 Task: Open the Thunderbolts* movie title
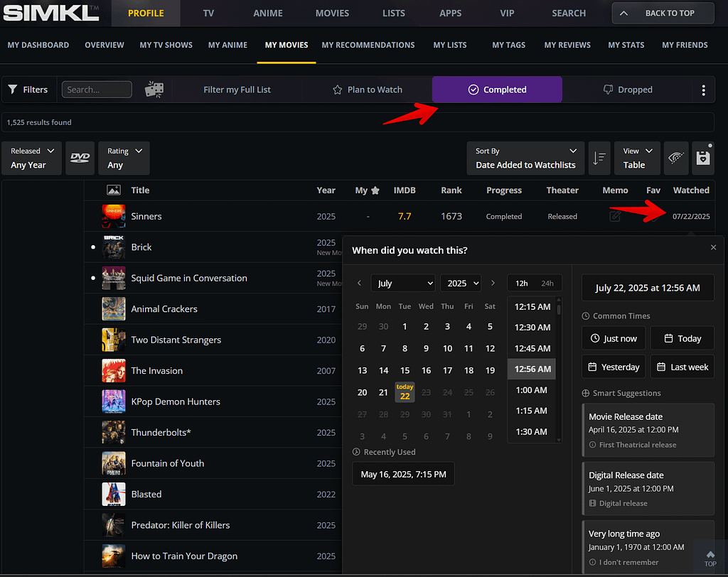[x=161, y=432]
